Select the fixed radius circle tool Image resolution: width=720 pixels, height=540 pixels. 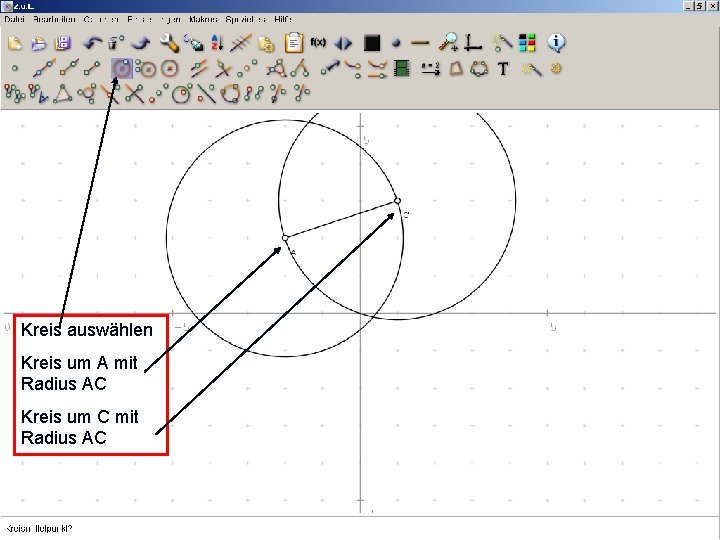click(x=169, y=69)
